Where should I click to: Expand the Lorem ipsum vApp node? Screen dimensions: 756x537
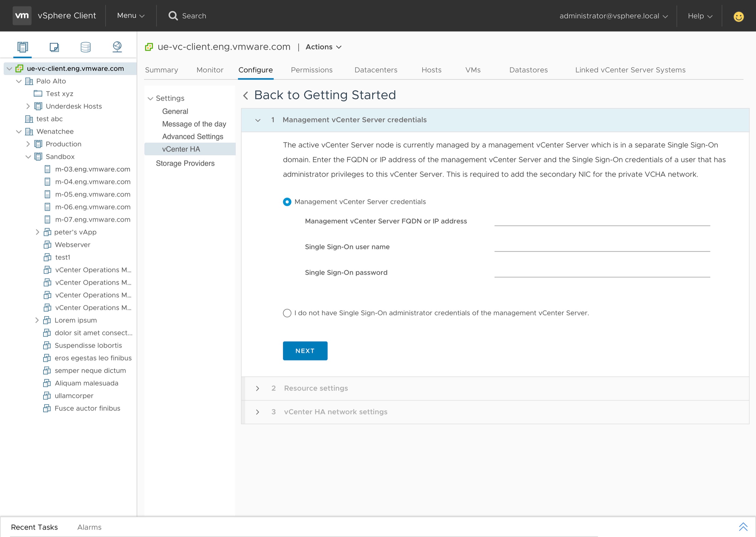click(x=37, y=320)
